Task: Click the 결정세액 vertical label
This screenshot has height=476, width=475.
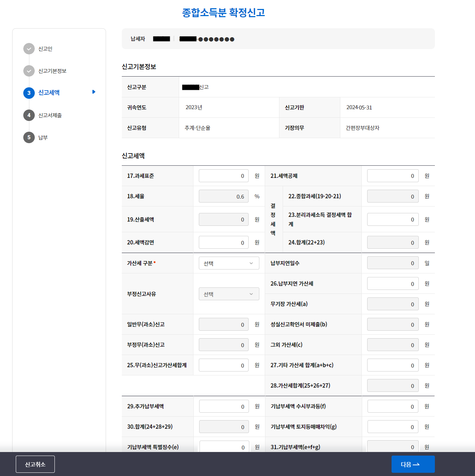Action: (273, 219)
